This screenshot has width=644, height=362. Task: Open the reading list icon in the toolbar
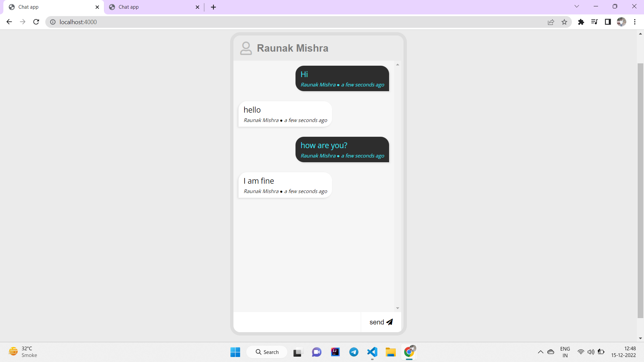[595, 22]
